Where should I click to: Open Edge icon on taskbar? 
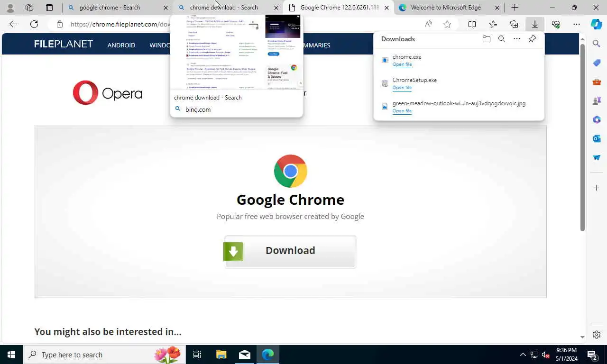(268, 355)
